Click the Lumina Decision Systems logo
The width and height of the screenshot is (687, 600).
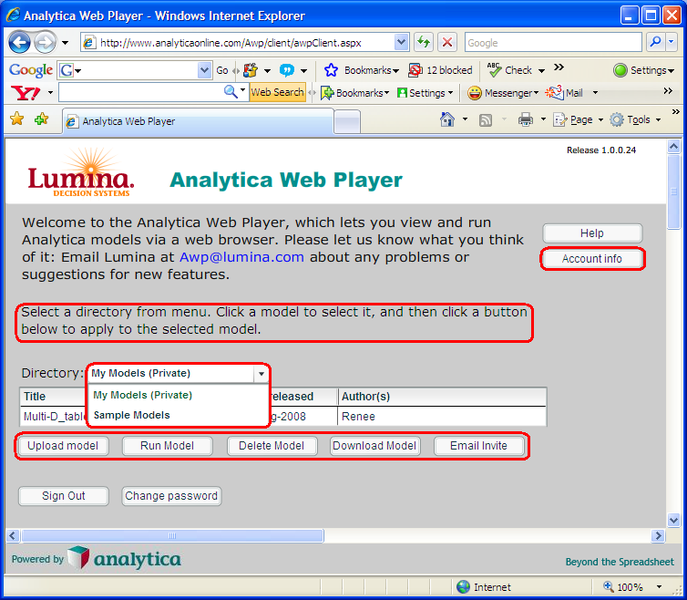(81, 173)
